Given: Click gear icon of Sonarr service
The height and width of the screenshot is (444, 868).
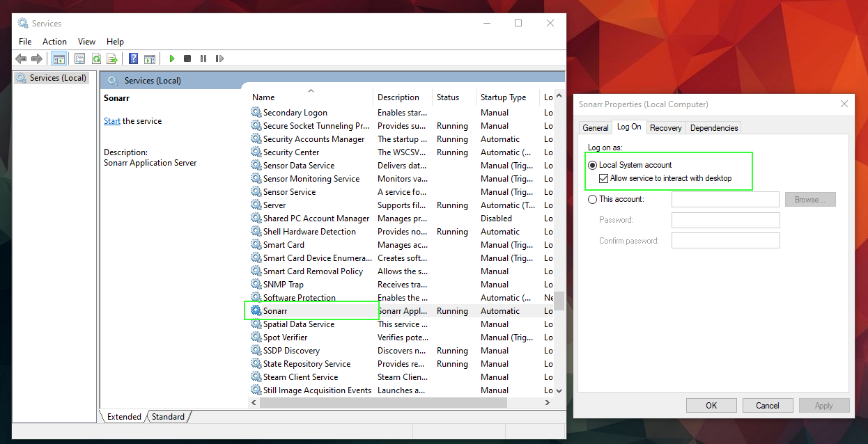Looking at the screenshot, I should click(x=256, y=310).
